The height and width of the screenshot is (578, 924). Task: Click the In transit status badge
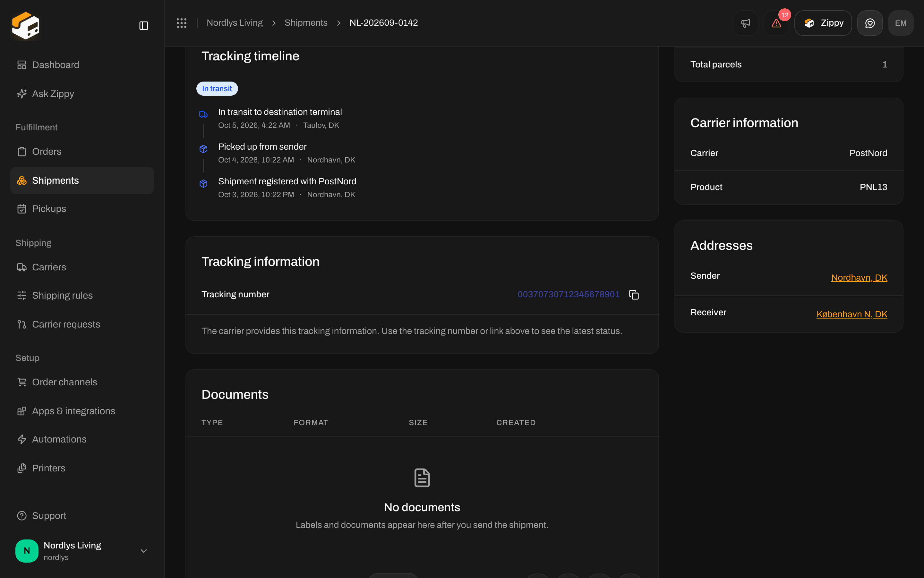pyautogui.click(x=217, y=89)
